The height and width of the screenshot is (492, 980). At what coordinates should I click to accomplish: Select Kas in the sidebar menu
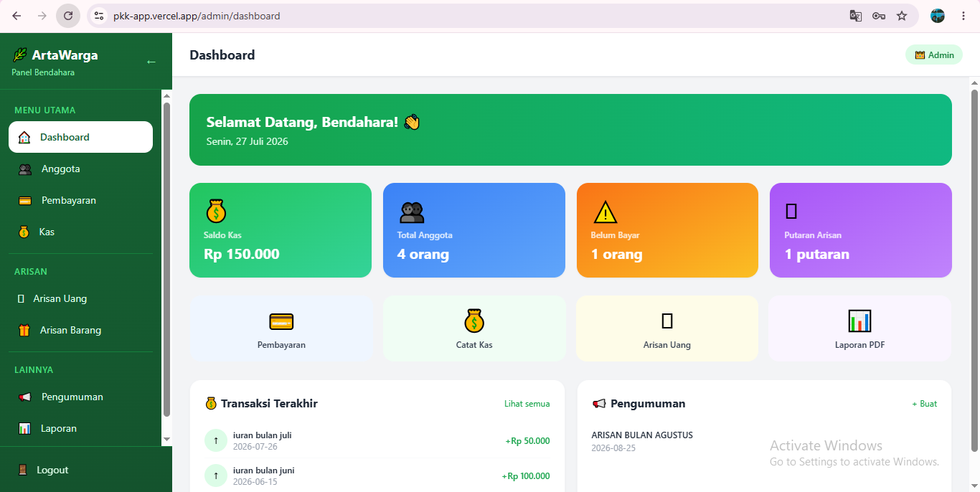80,232
